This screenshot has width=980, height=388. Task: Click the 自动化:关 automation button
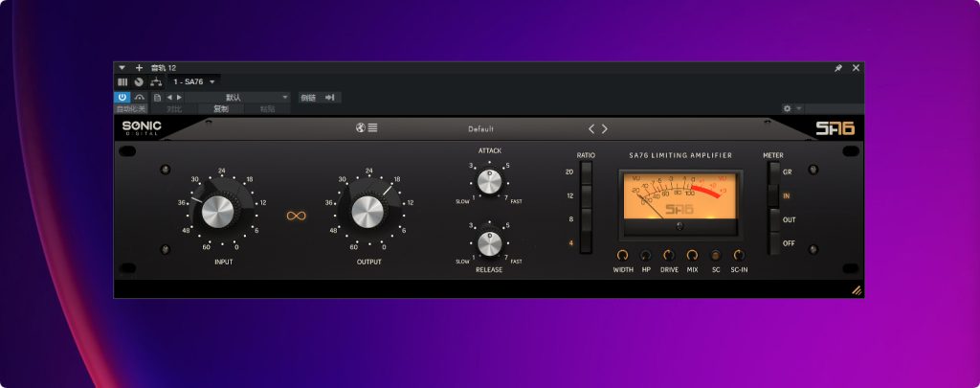(x=130, y=109)
